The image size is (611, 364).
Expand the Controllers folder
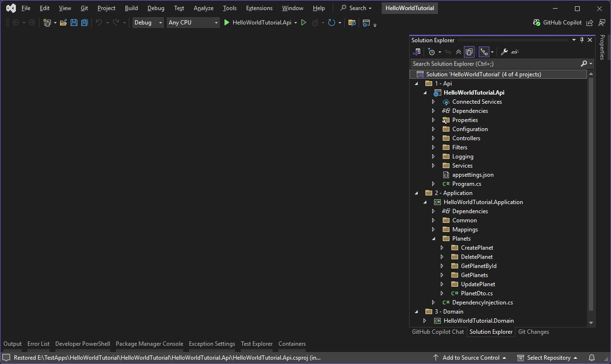[x=433, y=138]
